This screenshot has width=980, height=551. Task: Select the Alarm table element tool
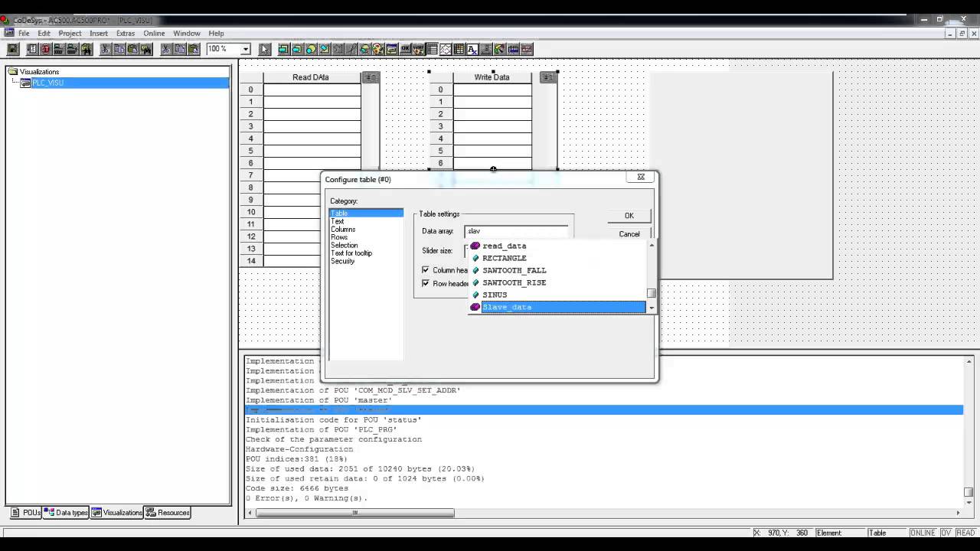(458, 49)
